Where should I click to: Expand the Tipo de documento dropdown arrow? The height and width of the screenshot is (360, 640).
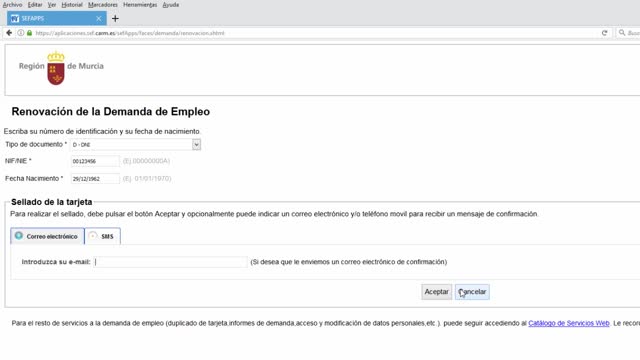[x=196, y=144]
